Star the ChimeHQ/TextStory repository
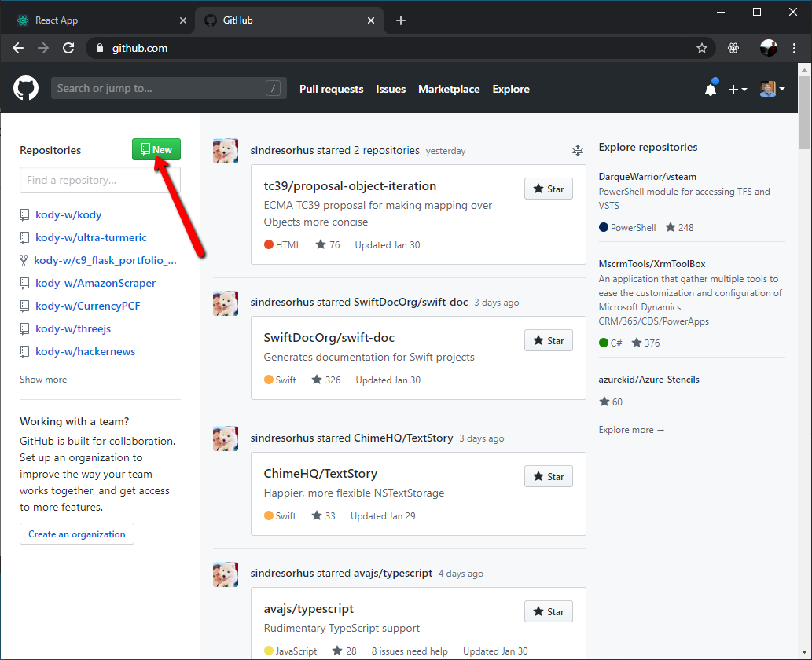The image size is (812, 660). 549,477
